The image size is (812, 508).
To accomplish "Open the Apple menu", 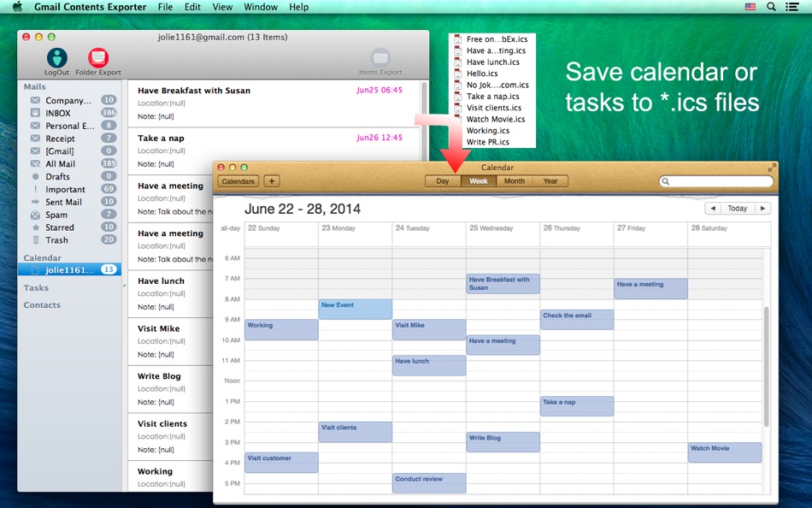I will tap(18, 7).
